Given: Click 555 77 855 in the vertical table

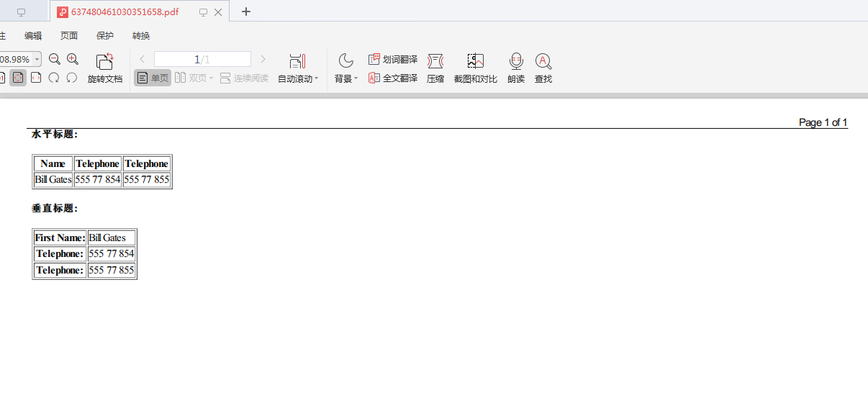Looking at the screenshot, I should click(x=112, y=270).
